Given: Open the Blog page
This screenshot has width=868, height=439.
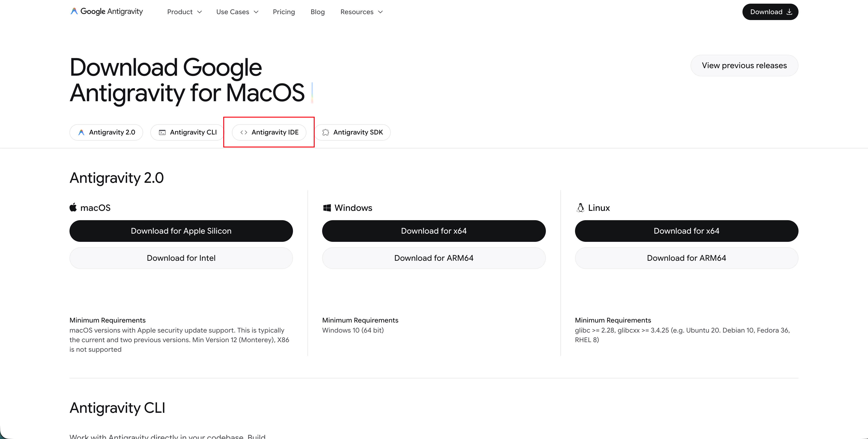Looking at the screenshot, I should (x=317, y=12).
